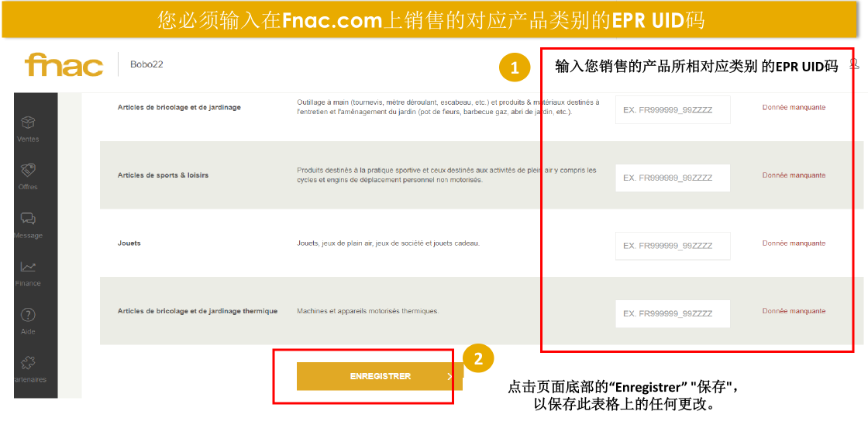Click the arrow on the ENREGISTRER button

(449, 376)
